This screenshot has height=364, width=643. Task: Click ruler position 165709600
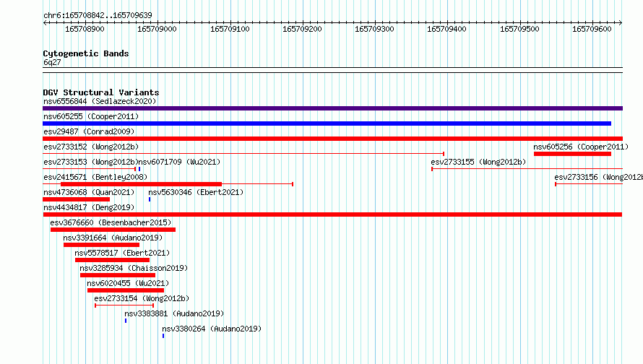point(592,29)
